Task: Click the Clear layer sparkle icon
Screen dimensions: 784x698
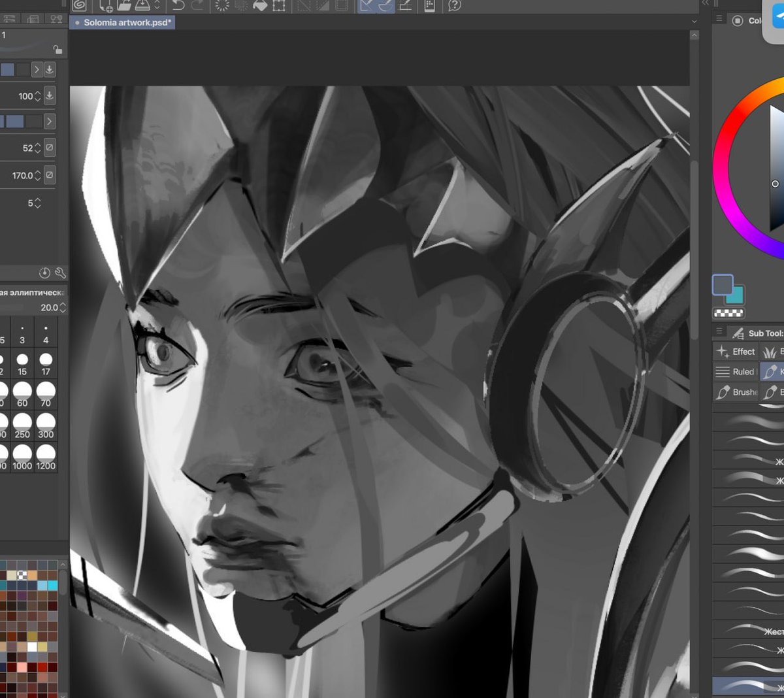Action: pos(222,5)
